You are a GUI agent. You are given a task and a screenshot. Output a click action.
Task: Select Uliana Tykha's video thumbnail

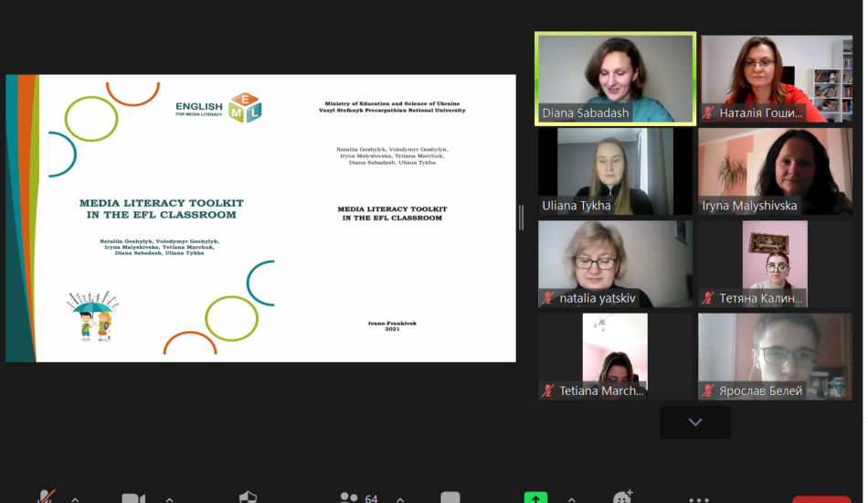coord(603,171)
